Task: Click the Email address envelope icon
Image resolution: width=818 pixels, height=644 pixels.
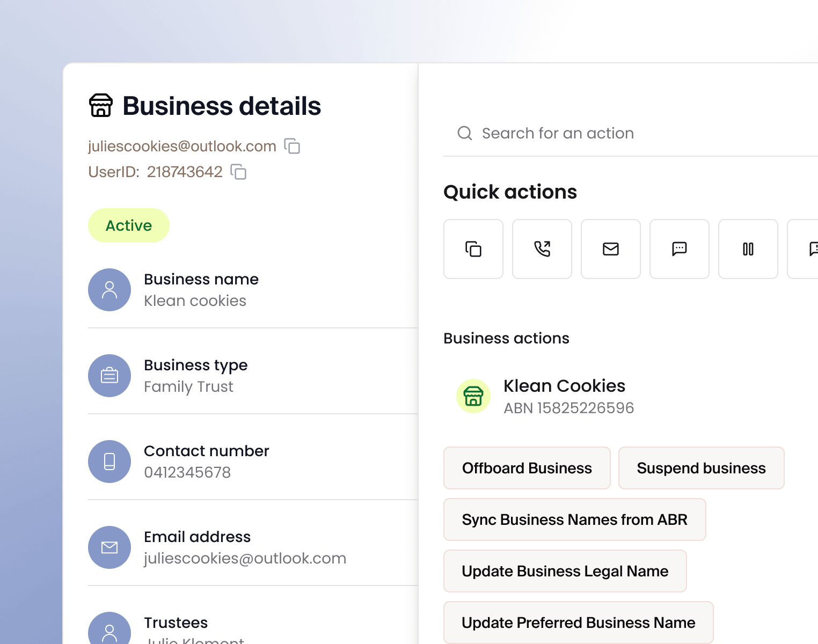Action: point(109,547)
